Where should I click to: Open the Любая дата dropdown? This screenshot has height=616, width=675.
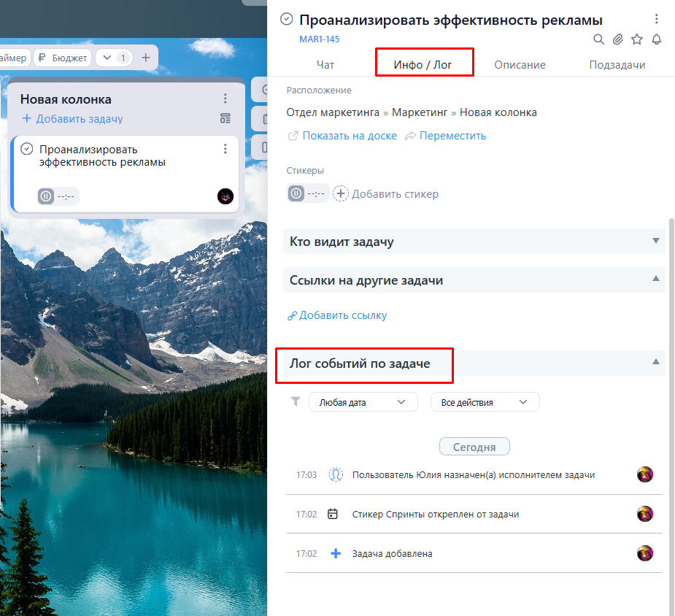[x=363, y=402]
